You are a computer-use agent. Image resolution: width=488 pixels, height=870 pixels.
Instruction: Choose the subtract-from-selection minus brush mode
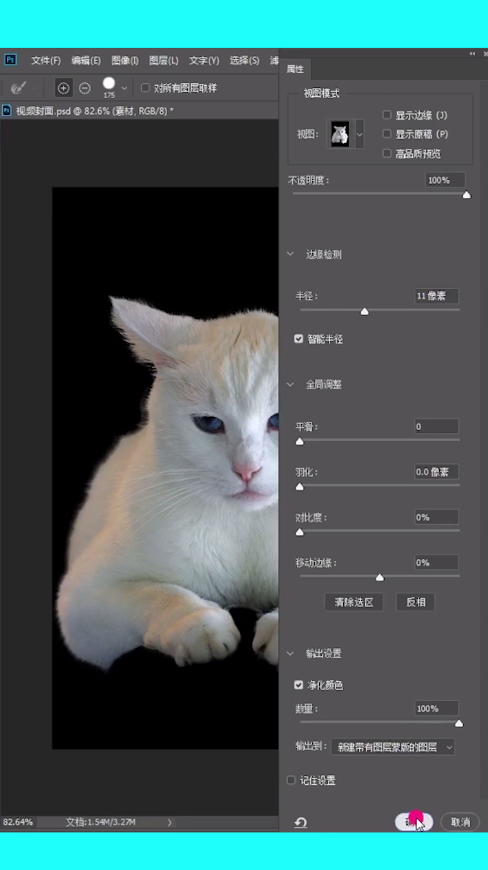pyautogui.click(x=85, y=88)
